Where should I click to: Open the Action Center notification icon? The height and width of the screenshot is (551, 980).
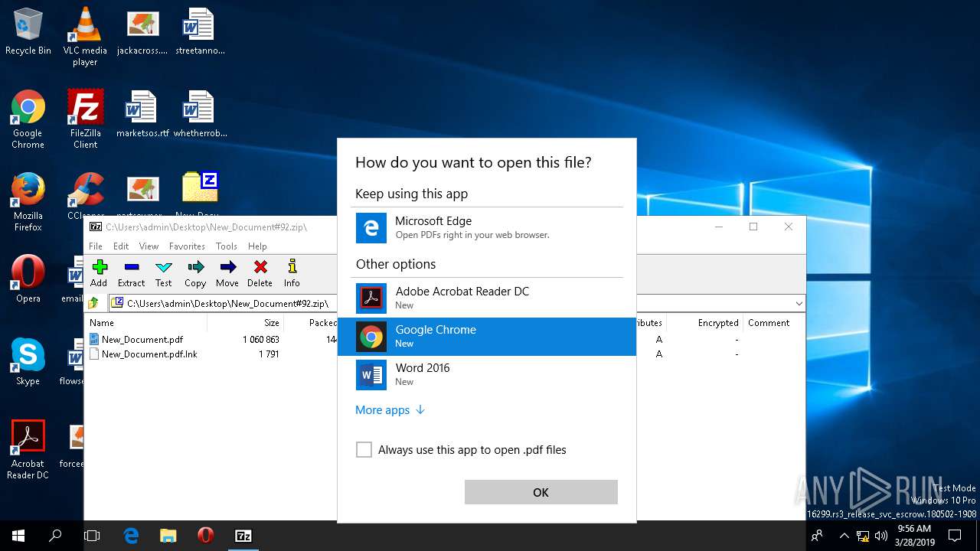(x=955, y=536)
